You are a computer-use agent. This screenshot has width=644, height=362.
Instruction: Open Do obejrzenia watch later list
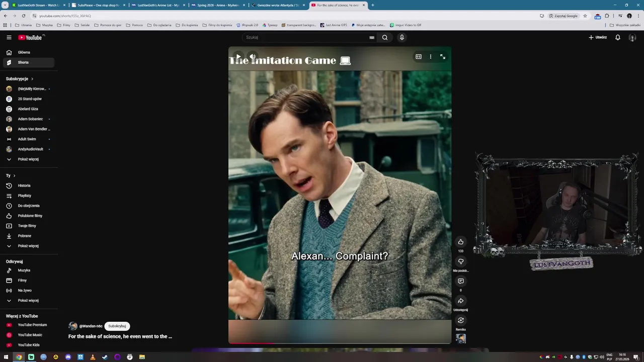[29, 206]
